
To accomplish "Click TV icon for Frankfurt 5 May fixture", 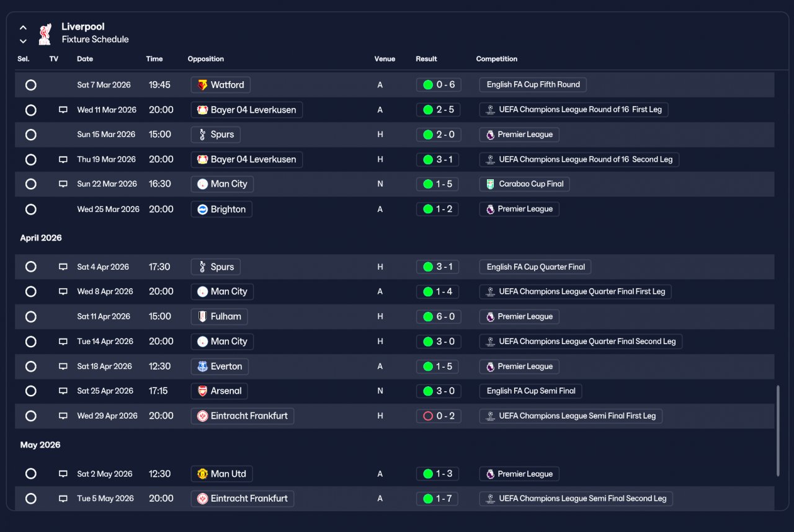I will click(x=63, y=499).
